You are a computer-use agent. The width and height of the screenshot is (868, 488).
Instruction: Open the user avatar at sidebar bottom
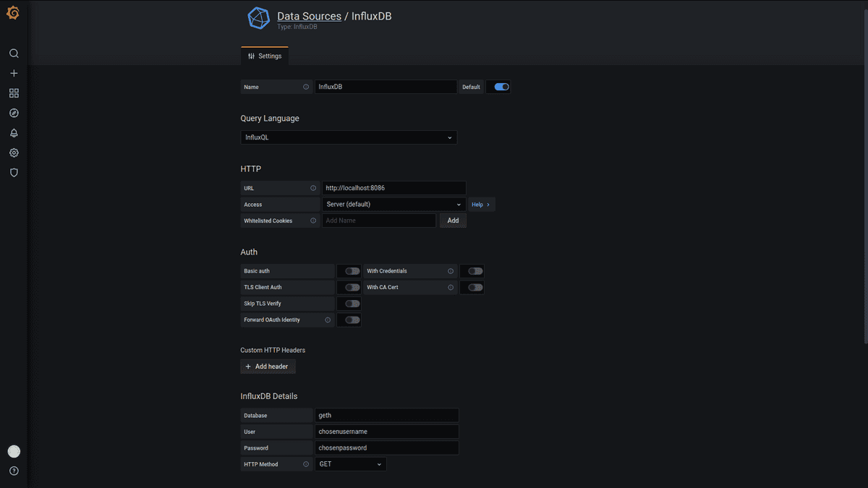click(x=13, y=451)
